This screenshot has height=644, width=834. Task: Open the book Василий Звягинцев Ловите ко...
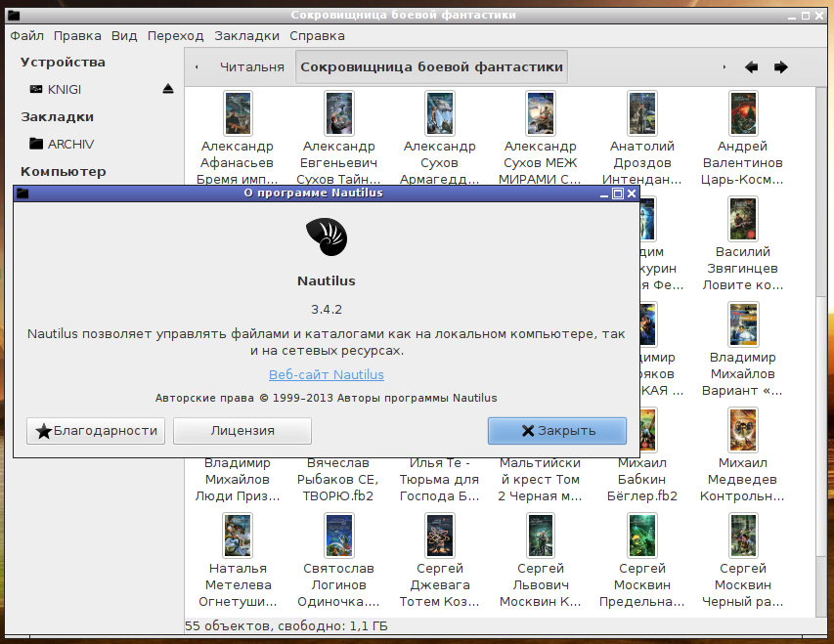[742, 243]
